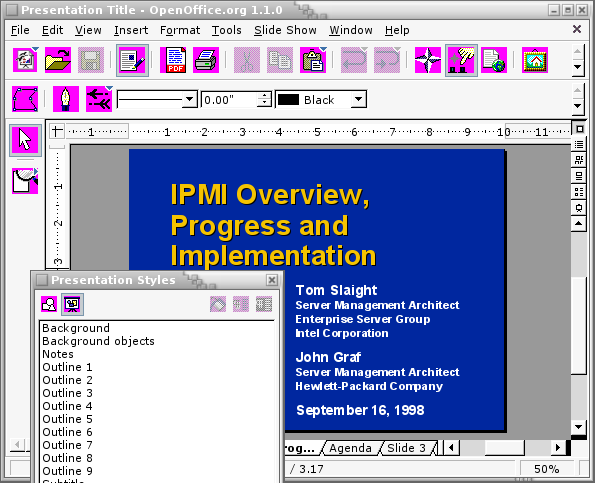Open the Window menu

(351, 30)
